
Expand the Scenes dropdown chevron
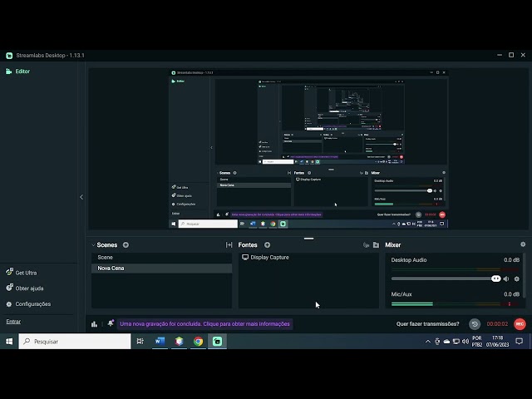pyautogui.click(x=93, y=245)
